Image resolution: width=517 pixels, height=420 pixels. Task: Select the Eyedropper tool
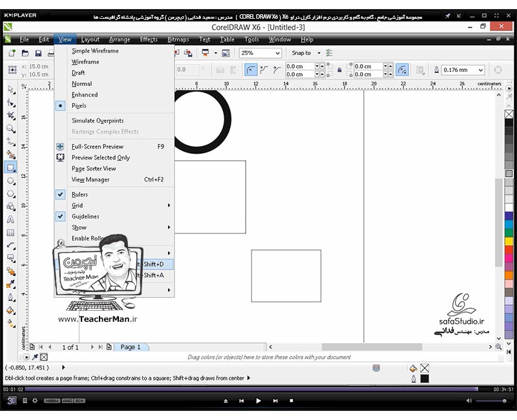[11, 284]
